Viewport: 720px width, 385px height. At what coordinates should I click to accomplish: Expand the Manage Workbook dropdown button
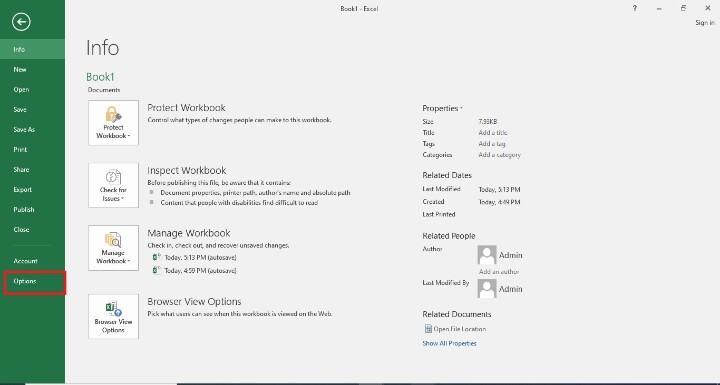pos(113,248)
